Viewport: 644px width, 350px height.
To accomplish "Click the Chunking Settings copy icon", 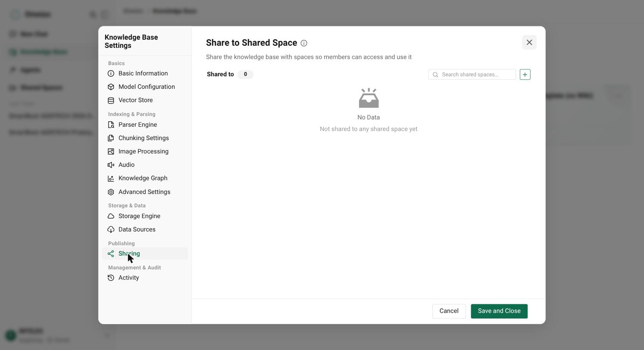I will [111, 138].
